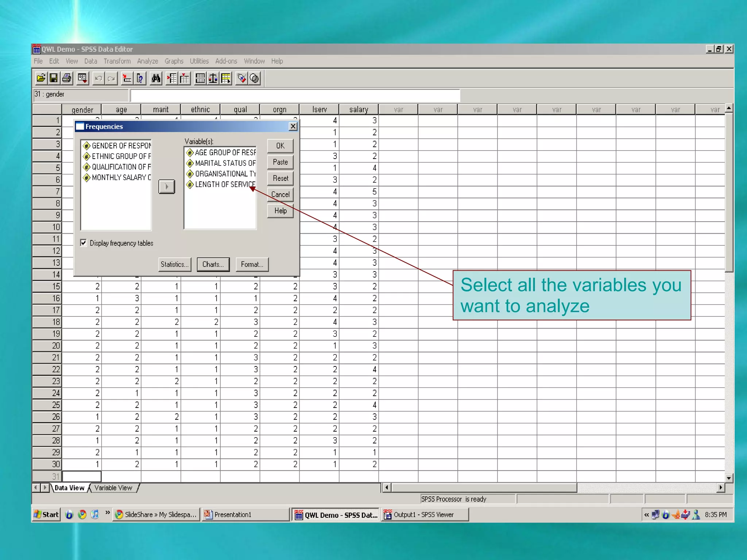
Task: Select row 20 header
Action: click(47, 346)
